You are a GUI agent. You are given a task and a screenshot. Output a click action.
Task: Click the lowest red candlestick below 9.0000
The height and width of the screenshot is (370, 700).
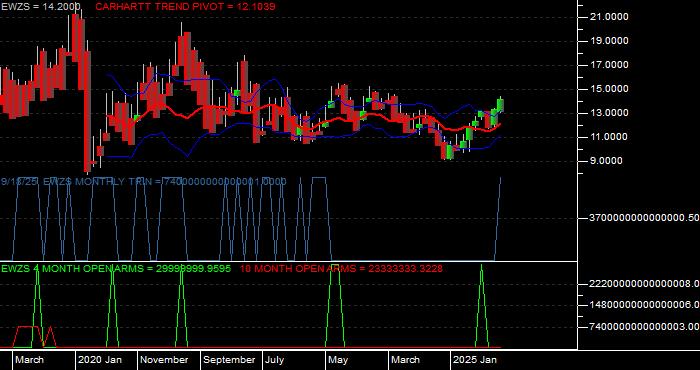(x=87, y=112)
